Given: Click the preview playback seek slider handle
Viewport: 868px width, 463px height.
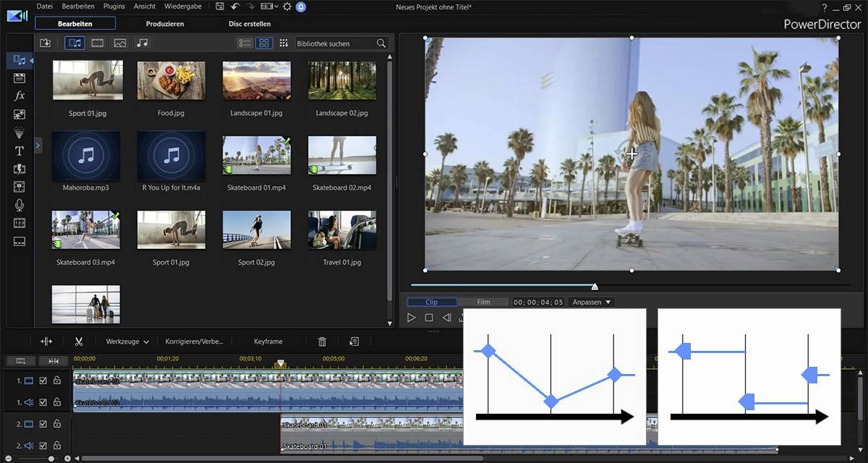Looking at the screenshot, I should (595, 286).
